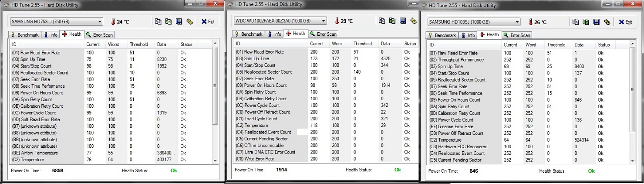Click data value 4325 in WDC window
644x184 pixels.
point(386,58)
